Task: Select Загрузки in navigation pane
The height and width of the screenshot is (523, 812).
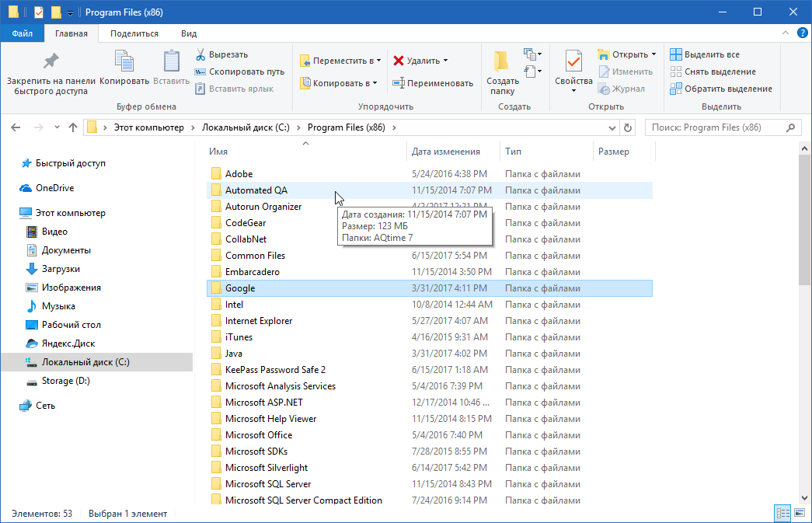Action: pyautogui.click(x=53, y=269)
